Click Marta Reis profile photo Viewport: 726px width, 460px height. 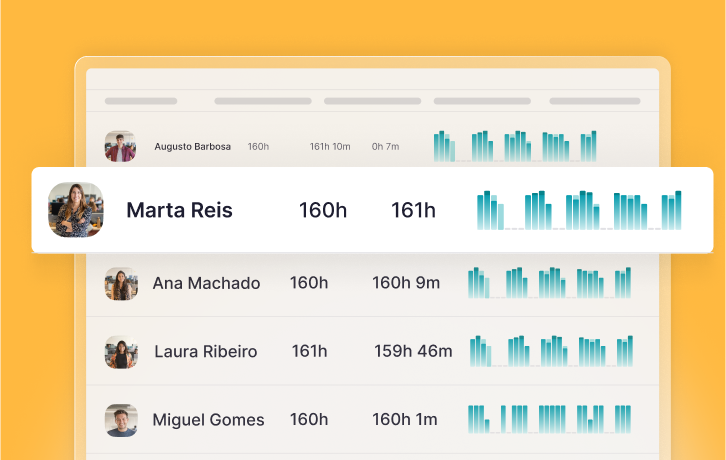76,210
